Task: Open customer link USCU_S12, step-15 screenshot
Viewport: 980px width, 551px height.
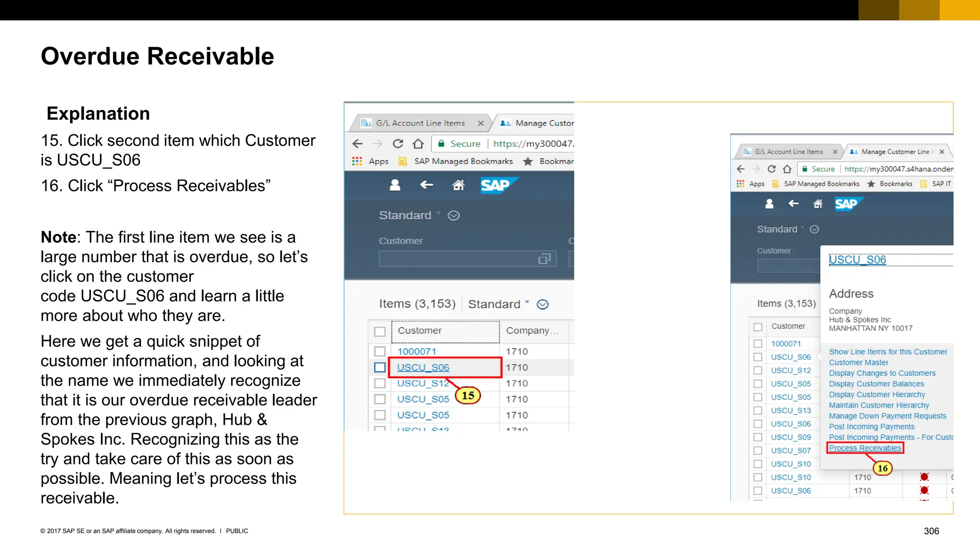Action: click(x=423, y=383)
